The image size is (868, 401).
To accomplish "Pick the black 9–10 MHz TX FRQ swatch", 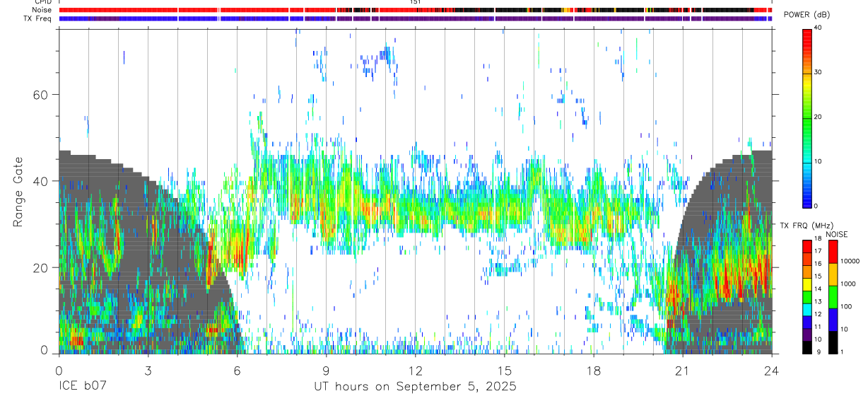I will (807, 347).
